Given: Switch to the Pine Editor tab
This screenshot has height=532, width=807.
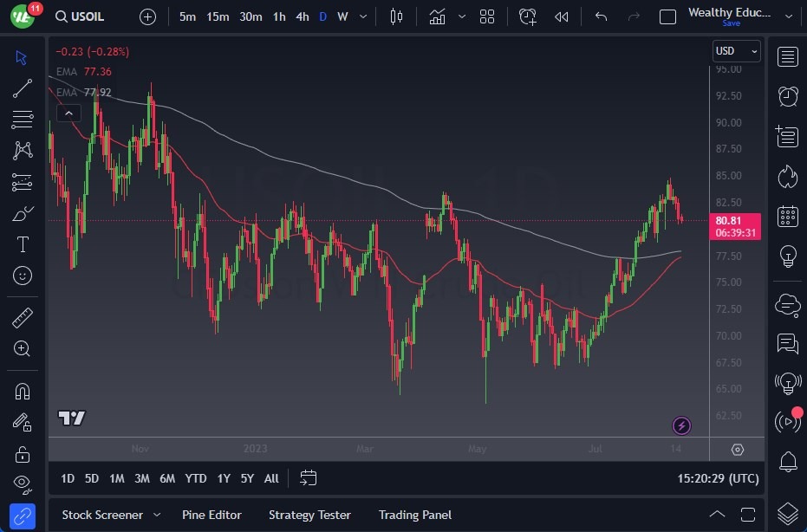Looking at the screenshot, I should [212, 515].
